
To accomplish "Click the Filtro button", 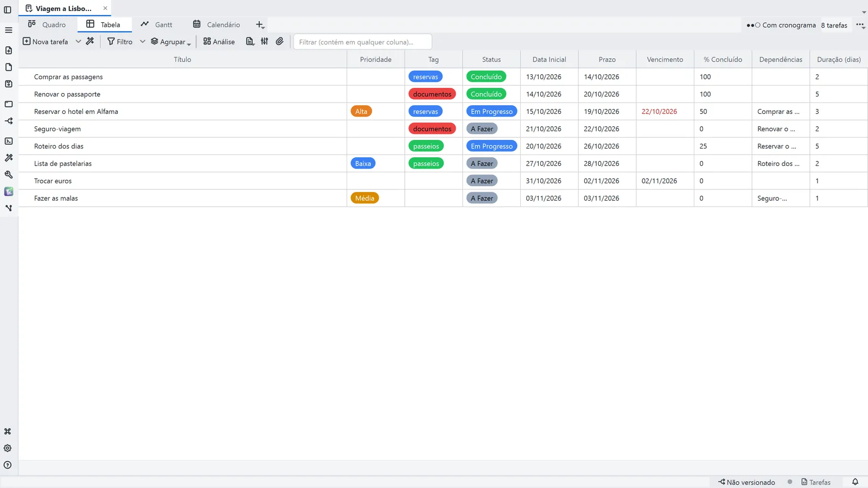I will pyautogui.click(x=120, y=42).
